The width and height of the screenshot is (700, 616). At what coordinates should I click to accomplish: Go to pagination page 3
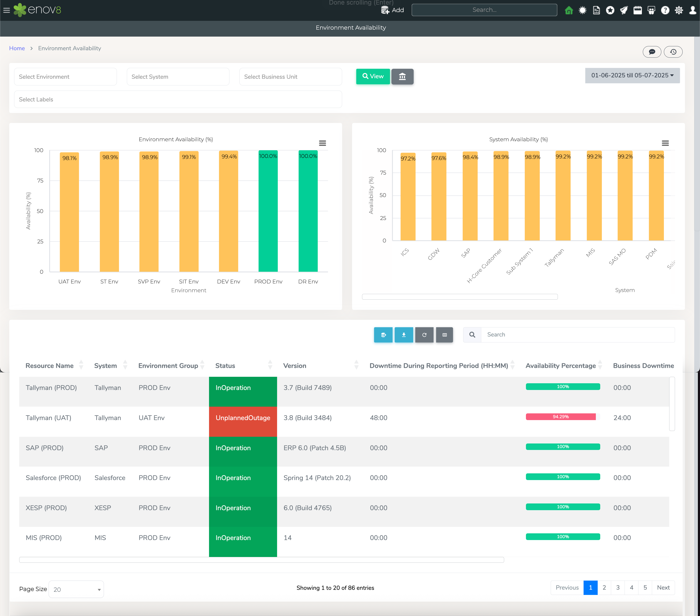coord(618,588)
